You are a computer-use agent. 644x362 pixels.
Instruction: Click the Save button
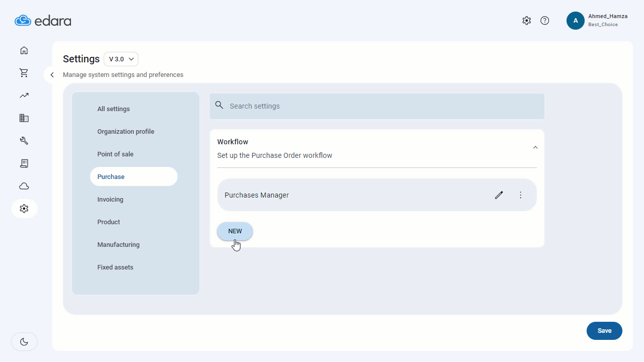[x=604, y=331]
